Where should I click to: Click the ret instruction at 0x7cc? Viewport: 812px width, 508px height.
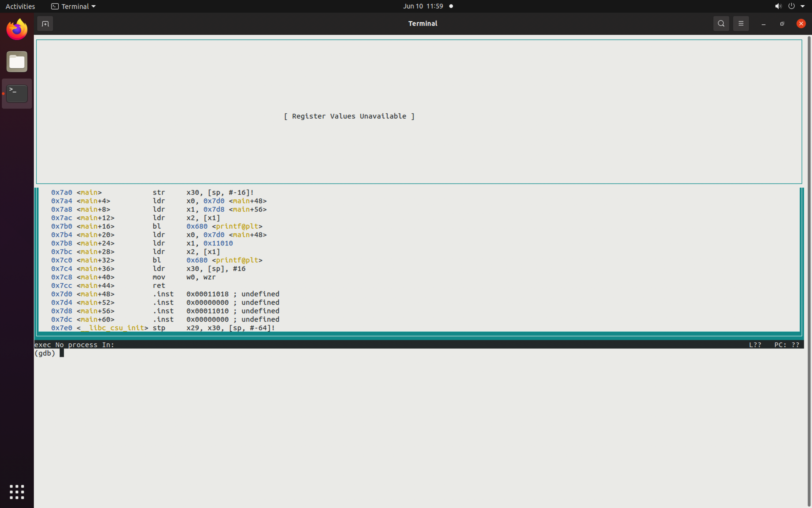pos(159,286)
